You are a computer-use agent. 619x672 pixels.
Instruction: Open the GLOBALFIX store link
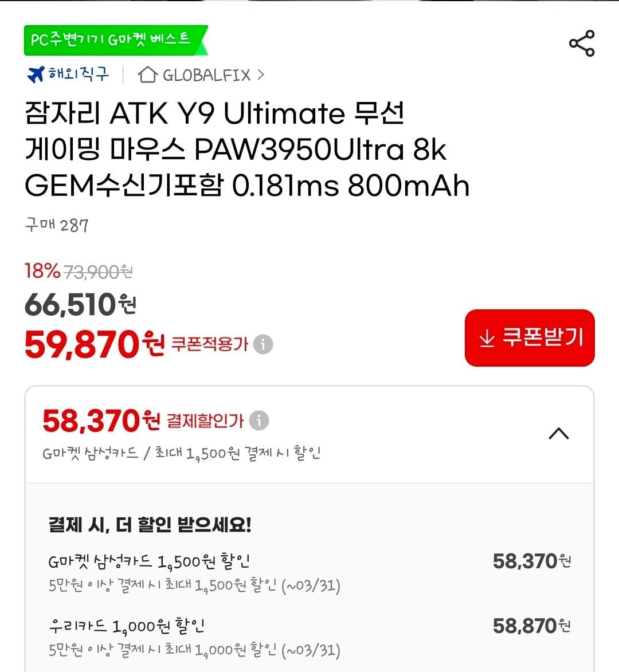pos(206,75)
